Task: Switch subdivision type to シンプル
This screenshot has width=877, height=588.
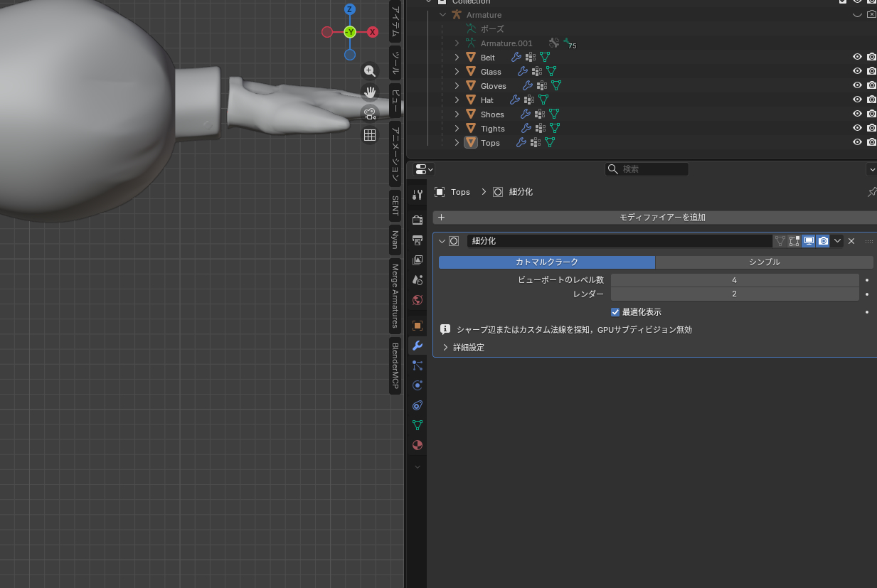Action: click(764, 262)
